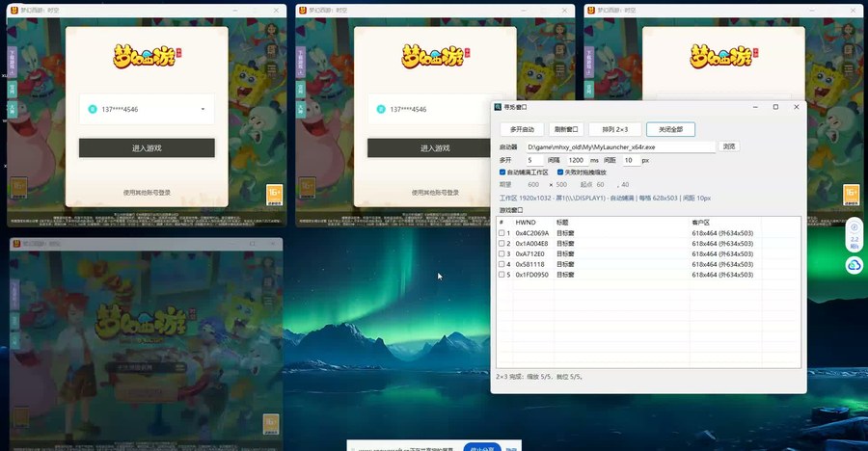Click the middle game window's title icon
The width and height of the screenshot is (868, 451).
[x=304, y=10]
